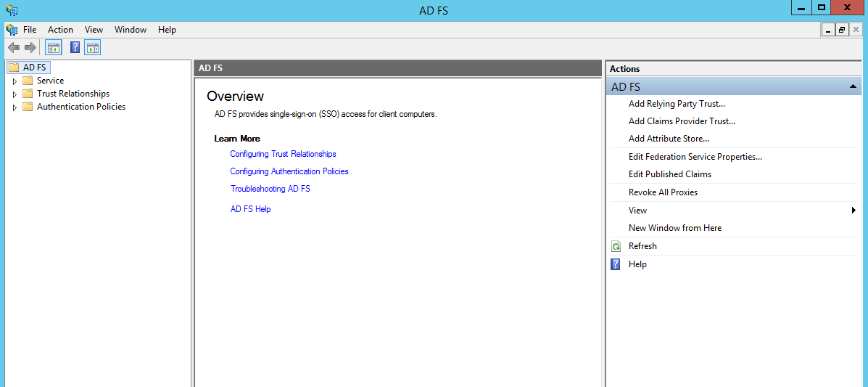The width and height of the screenshot is (868, 387).
Task: Click Add Relying Party Trust action
Action: click(677, 104)
